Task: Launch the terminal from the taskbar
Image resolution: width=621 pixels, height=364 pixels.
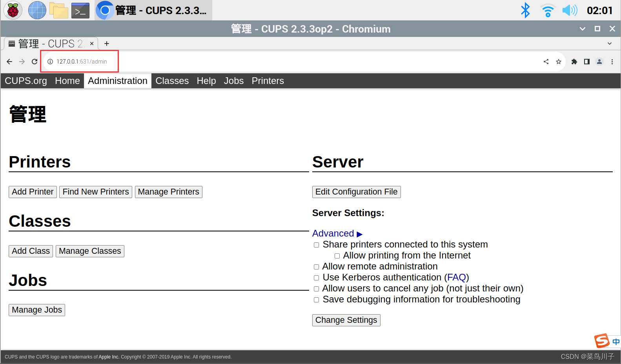Action: click(80, 11)
